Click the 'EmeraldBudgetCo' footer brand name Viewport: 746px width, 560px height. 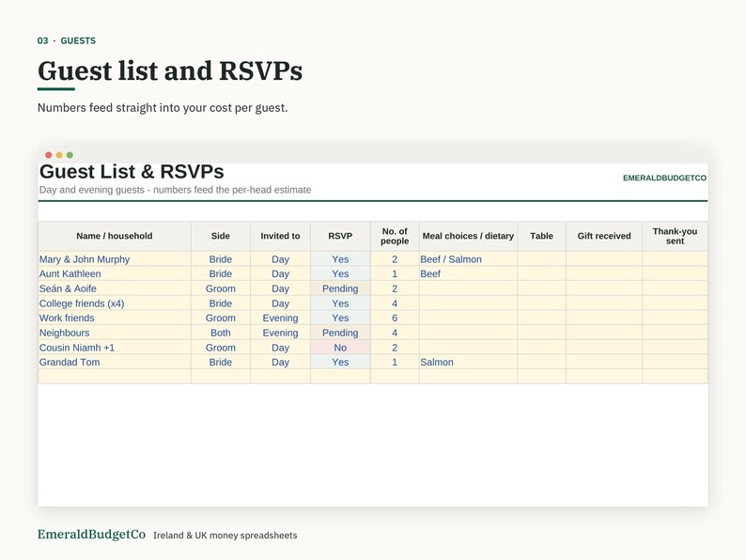click(91, 535)
